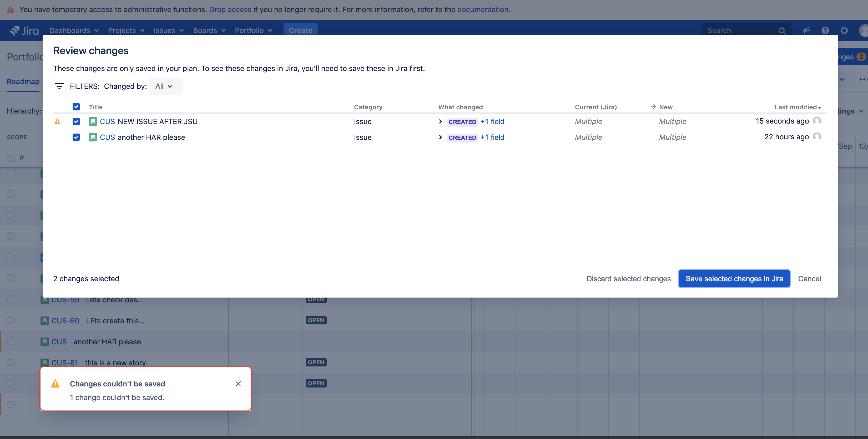Open the help question mark icon
Image resolution: width=868 pixels, height=439 pixels.
(825, 30)
